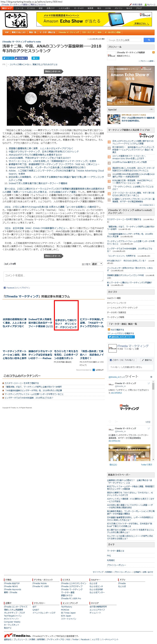Click the 新規ID登録 pencil icon
Screen dimensions: 157x644
point(130,4)
